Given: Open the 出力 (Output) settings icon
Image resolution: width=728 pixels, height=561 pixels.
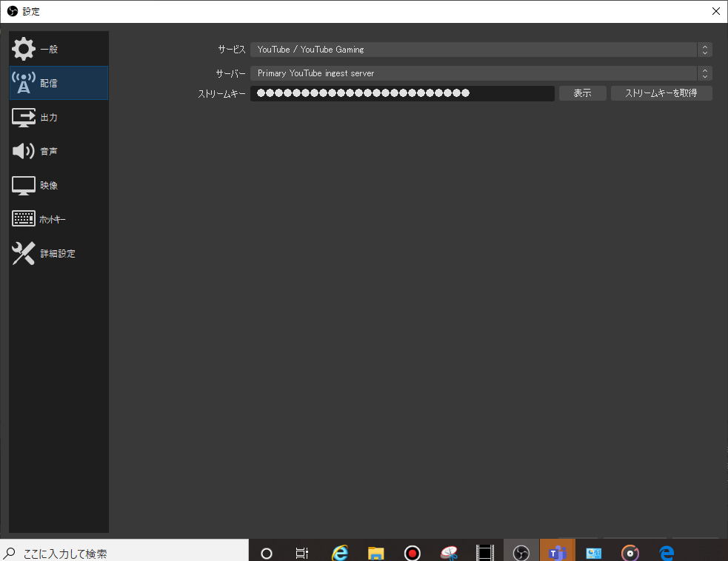Looking at the screenshot, I should (x=23, y=118).
